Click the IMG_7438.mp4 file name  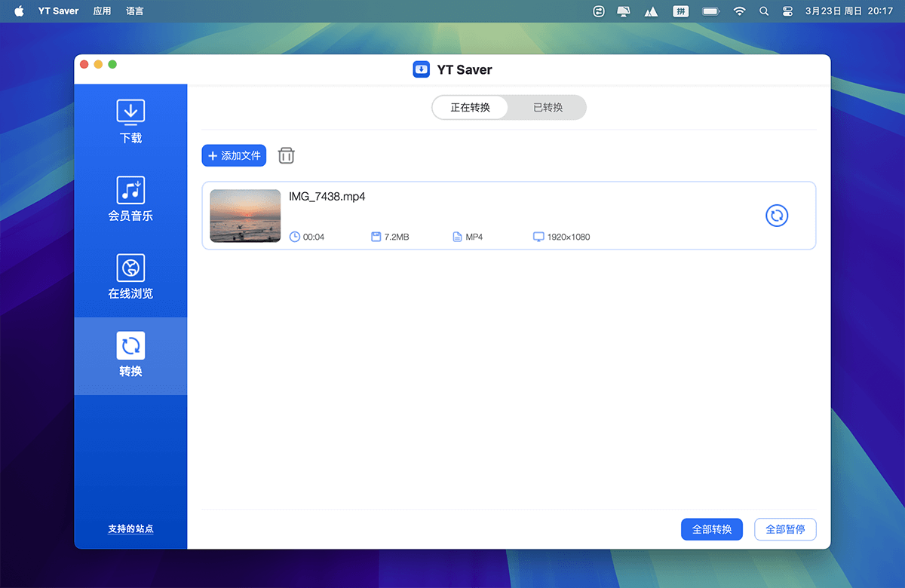click(x=327, y=197)
